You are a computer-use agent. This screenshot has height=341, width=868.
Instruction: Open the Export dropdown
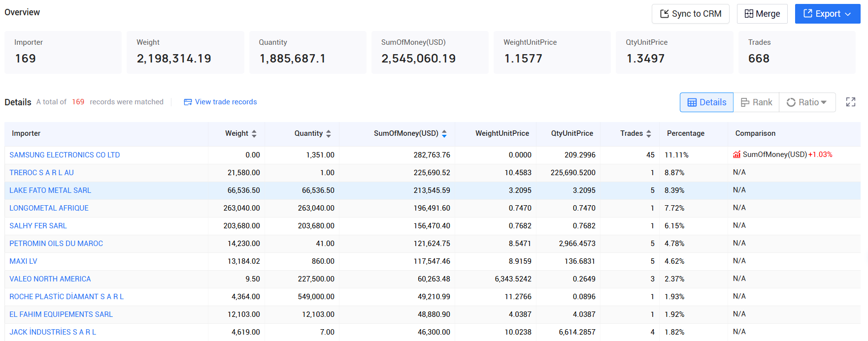[x=828, y=14]
